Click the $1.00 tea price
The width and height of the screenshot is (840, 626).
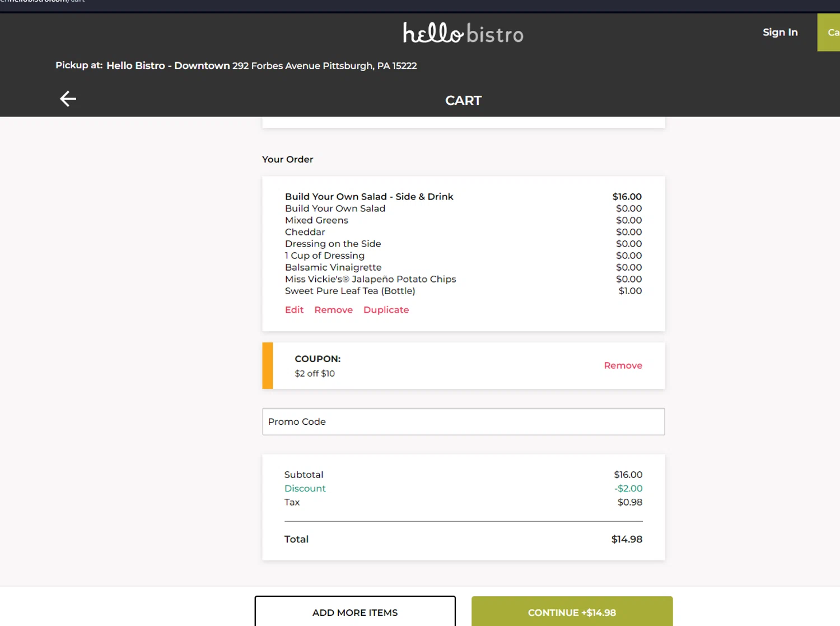click(630, 291)
